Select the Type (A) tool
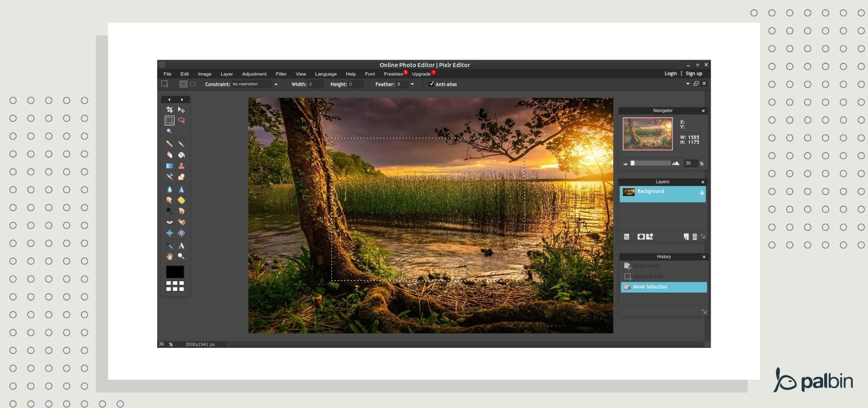 click(181, 246)
